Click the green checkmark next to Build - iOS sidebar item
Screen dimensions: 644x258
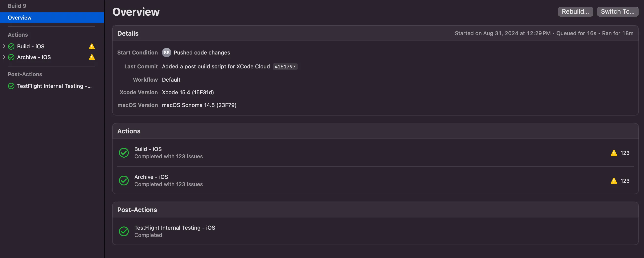point(11,46)
